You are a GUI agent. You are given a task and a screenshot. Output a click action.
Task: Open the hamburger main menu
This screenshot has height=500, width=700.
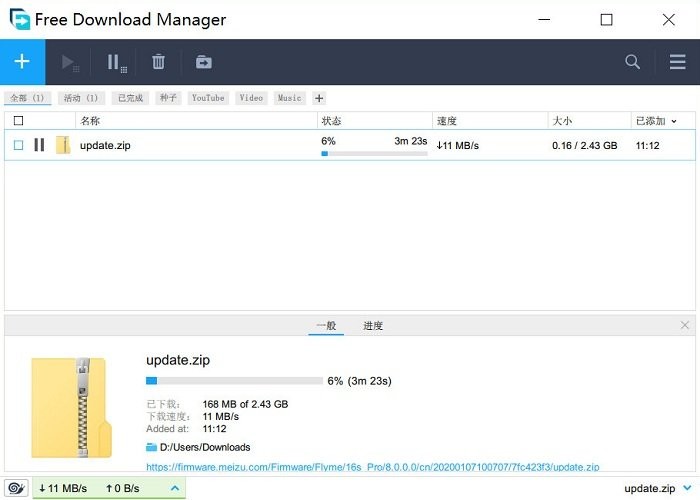tap(677, 62)
